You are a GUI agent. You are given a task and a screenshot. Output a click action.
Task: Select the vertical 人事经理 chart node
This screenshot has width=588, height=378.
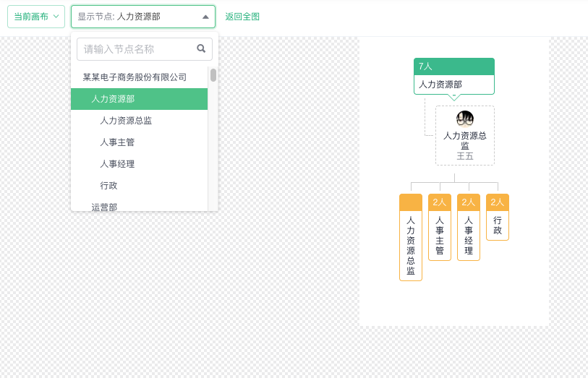coord(469,227)
